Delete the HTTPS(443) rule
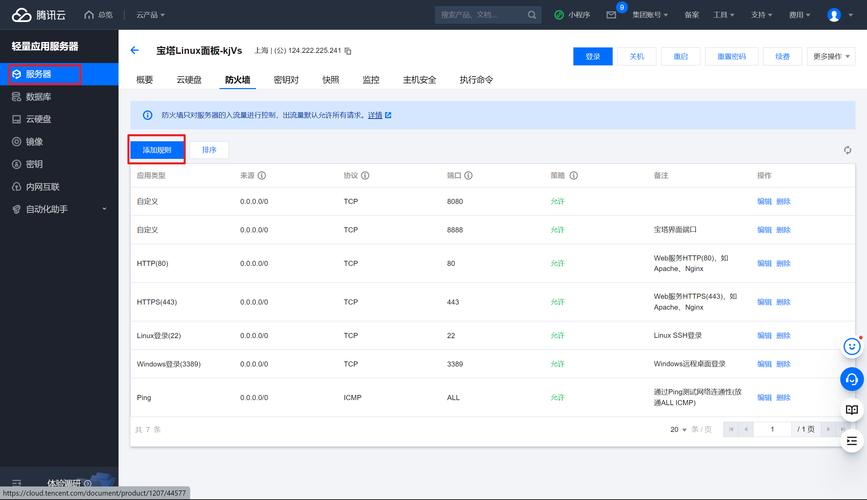Image resolution: width=867 pixels, height=500 pixels. [783, 302]
